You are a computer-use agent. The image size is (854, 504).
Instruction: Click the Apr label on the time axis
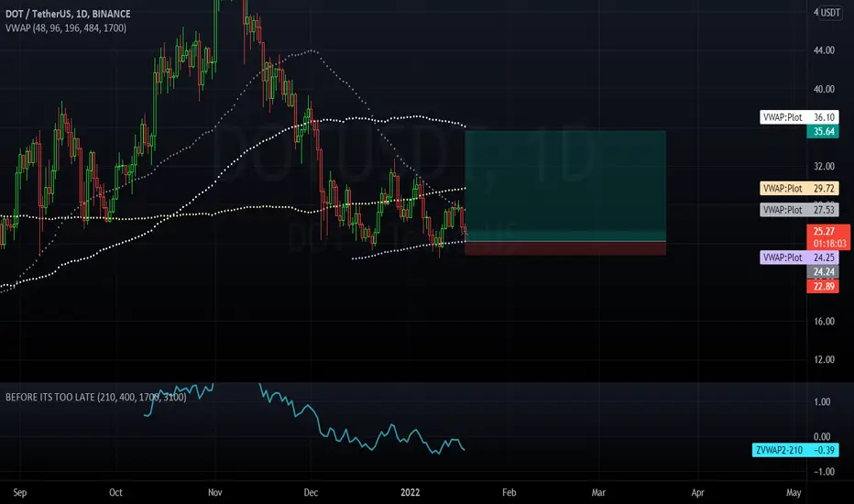pos(697,493)
